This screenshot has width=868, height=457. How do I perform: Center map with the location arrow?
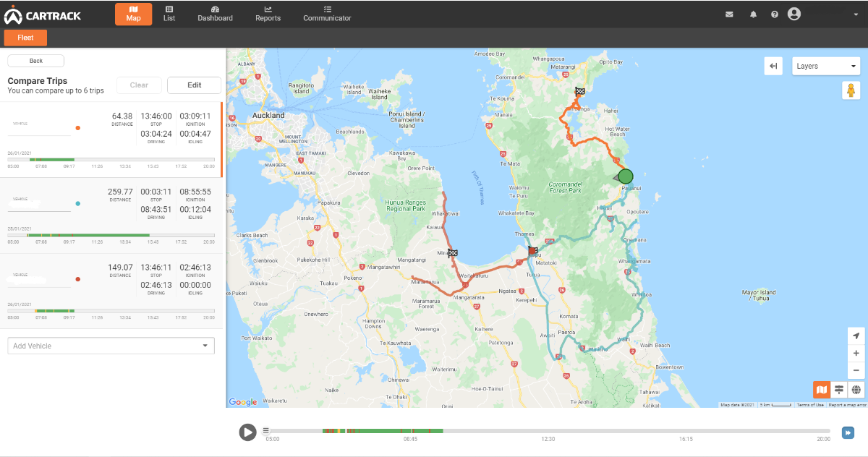coord(856,336)
